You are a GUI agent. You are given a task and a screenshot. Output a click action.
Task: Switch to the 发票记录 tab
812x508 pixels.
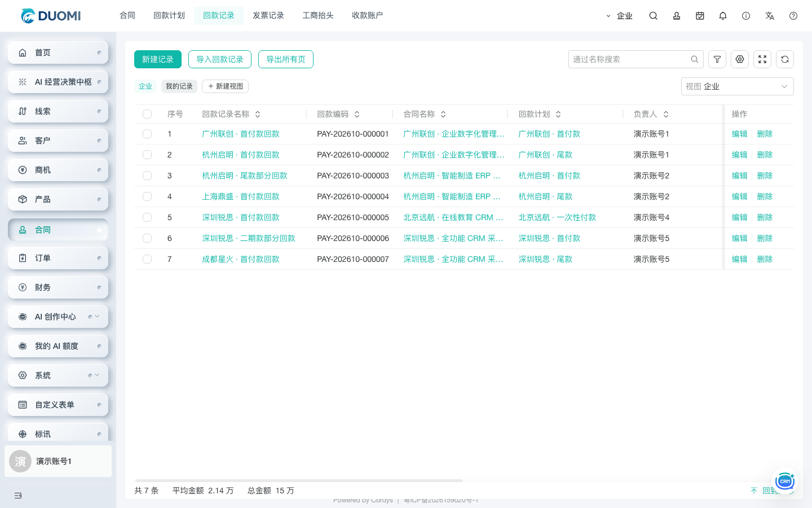268,16
